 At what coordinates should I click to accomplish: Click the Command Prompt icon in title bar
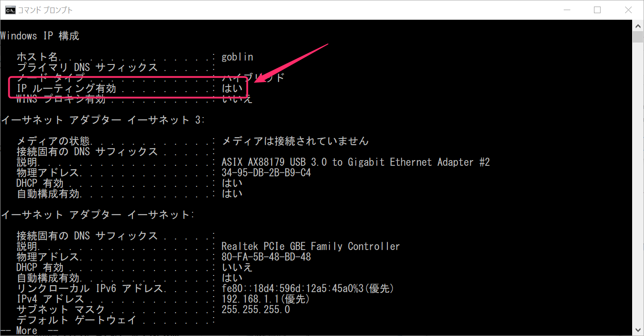click(10, 10)
